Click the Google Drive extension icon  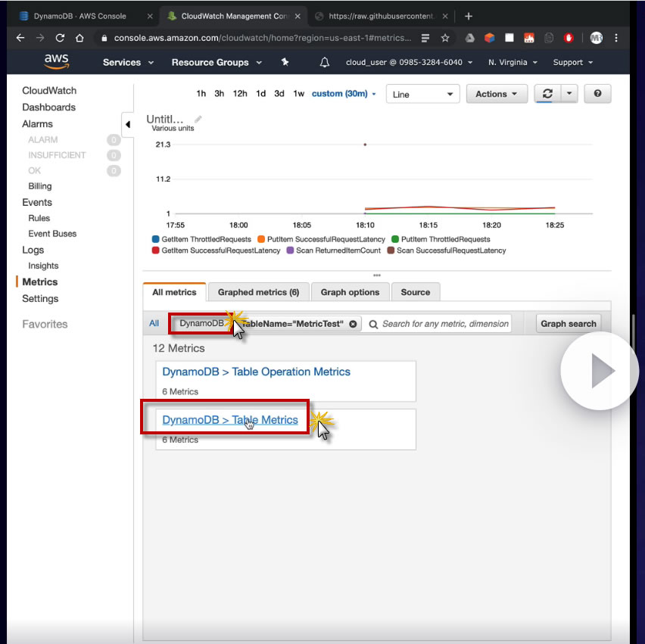[x=470, y=38]
